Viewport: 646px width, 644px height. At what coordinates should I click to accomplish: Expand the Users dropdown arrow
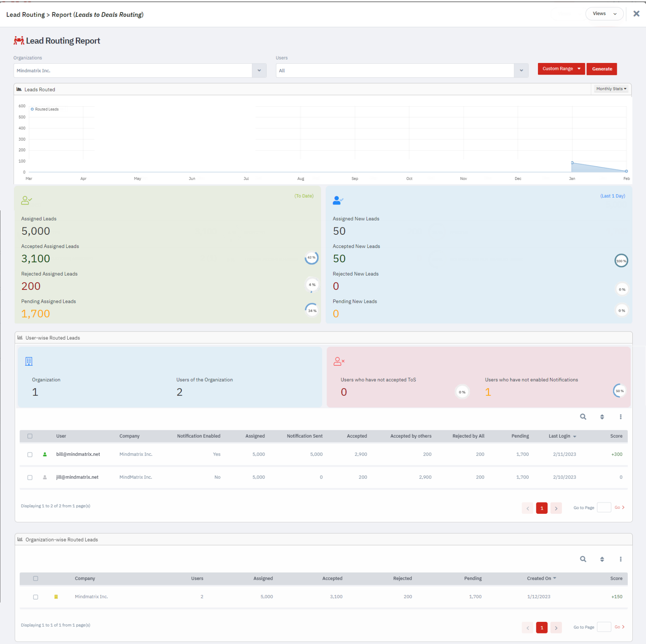pyautogui.click(x=521, y=70)
